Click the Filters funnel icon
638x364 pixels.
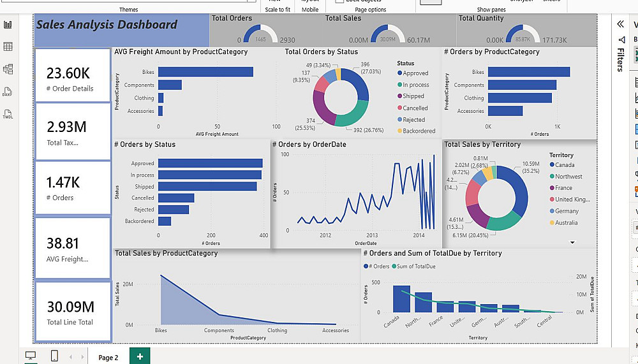tap(621, 40)
